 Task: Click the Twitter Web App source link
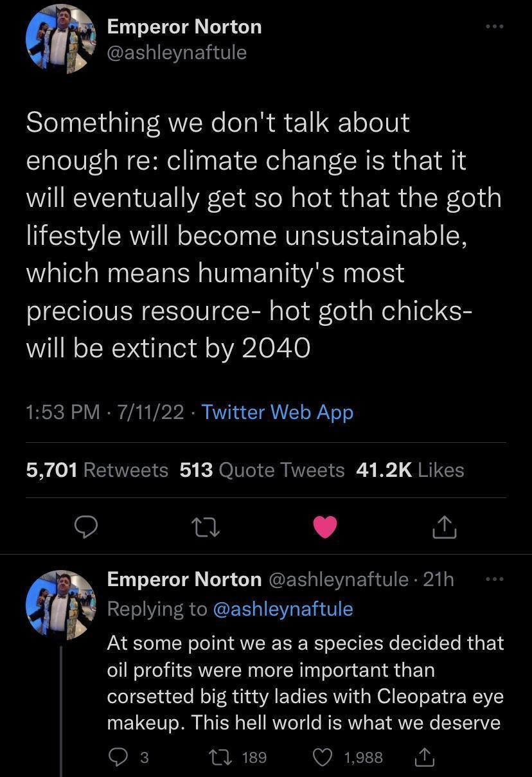point(278,412)
